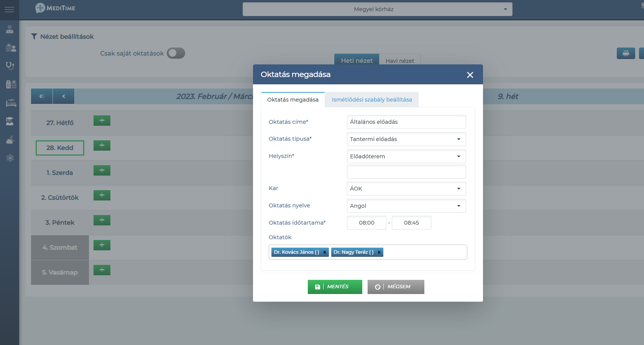This screenshot has height=345, width=644.
Task: Click the Nézet beállítások filter funnel icon
Action: (x=34, y=36)
